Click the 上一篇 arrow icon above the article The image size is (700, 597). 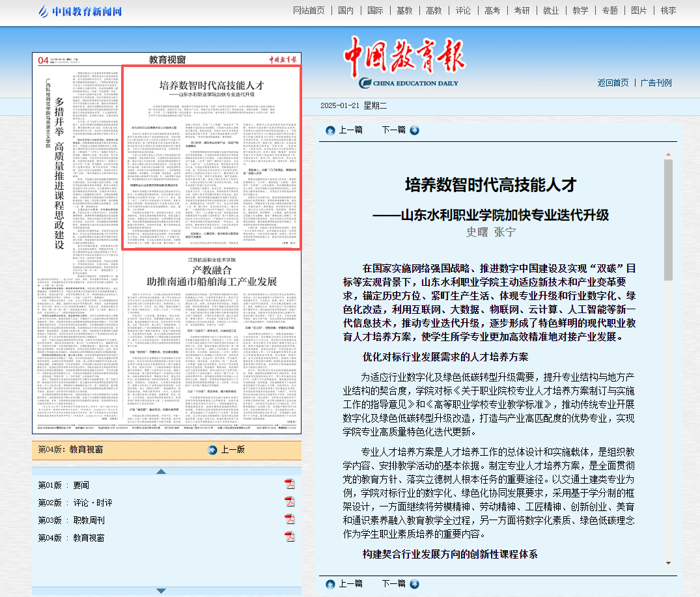[x=330, y=130]
